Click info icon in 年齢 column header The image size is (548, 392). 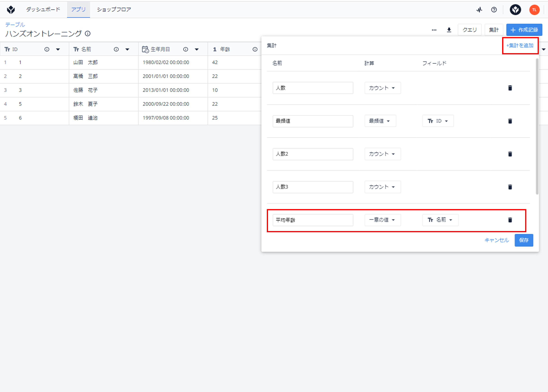pyautogui.click(x=255, y=49)
